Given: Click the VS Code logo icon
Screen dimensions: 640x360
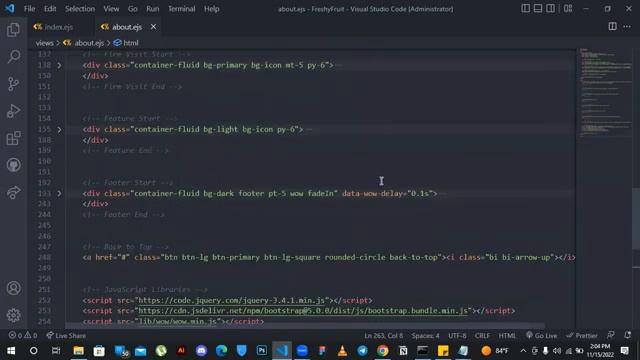Looking at the screenshot, I should pyautogui.click(x=10, y=9).
